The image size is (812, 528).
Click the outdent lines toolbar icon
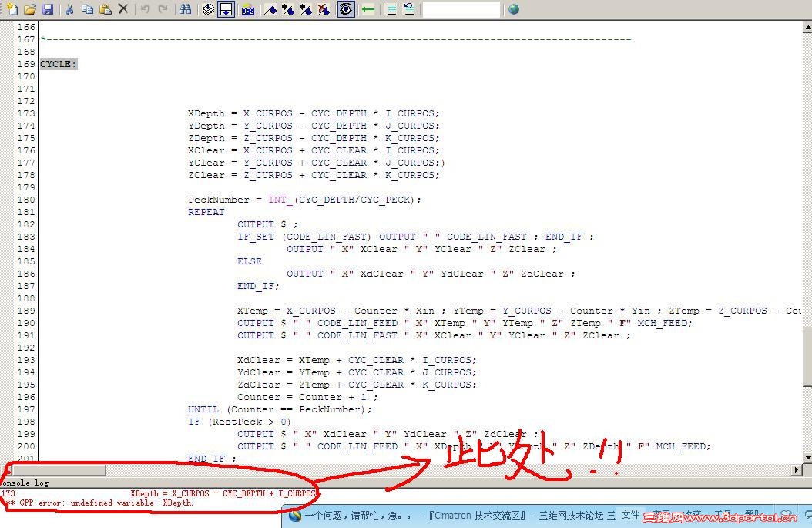pos(409,9)
